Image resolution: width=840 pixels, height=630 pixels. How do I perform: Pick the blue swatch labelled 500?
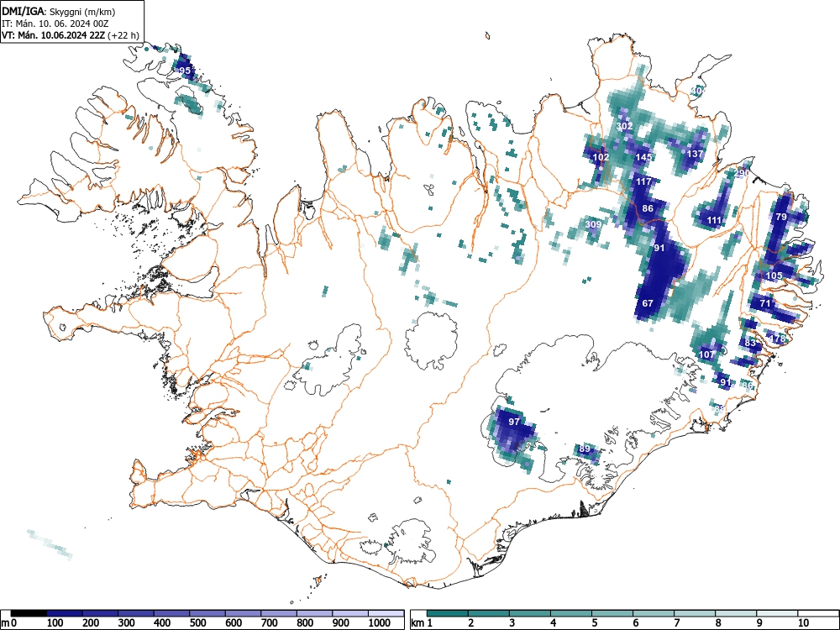tap(207, 613)
